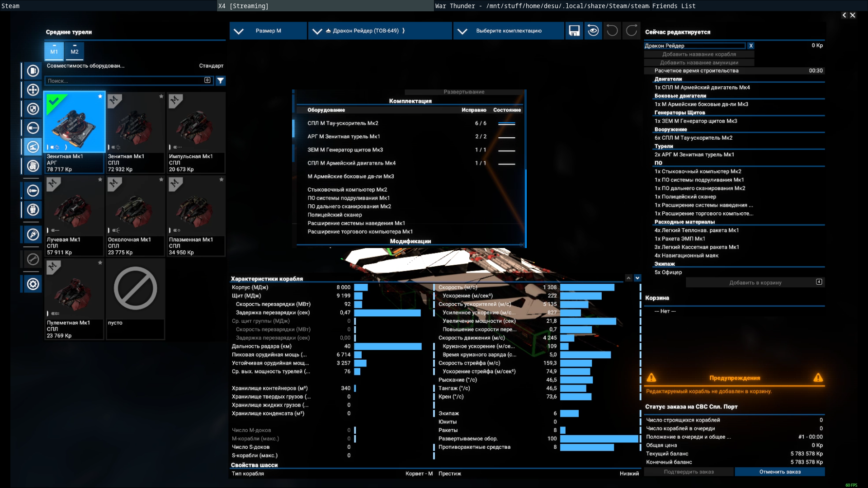Click the settings gear icon in the sidebar
868x488 pixels.
pyautogui.click(x=33, y=284)
